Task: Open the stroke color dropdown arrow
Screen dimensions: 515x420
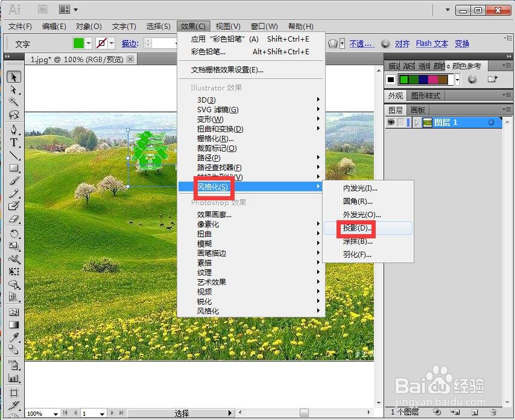Action: pyautogui.click(x=112, y=43)
